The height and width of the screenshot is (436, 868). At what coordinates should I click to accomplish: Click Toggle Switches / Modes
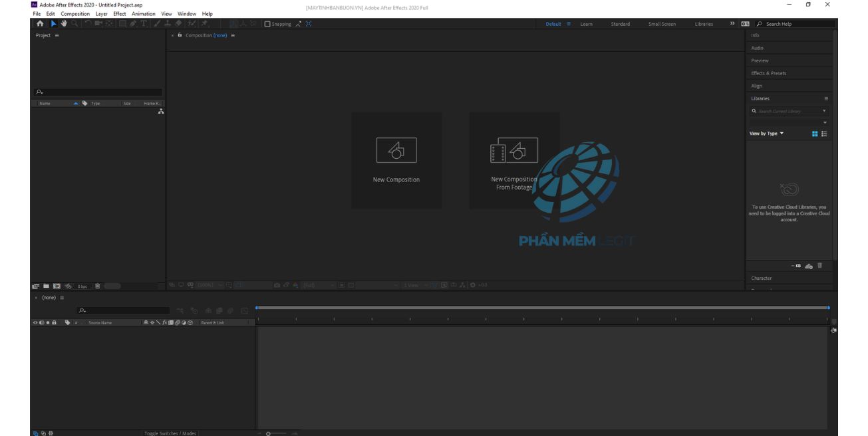click(170, 433)
